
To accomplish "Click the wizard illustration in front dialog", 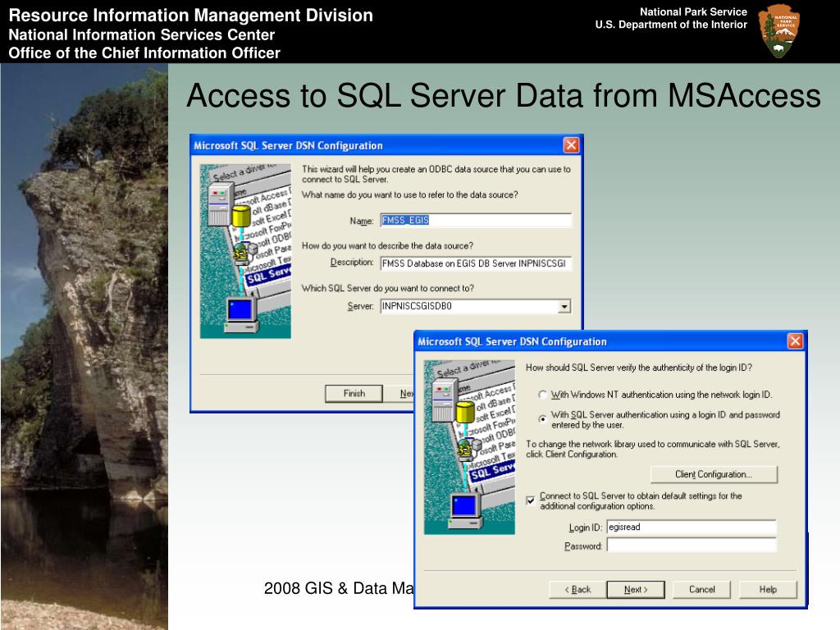I will click(469, 447).
